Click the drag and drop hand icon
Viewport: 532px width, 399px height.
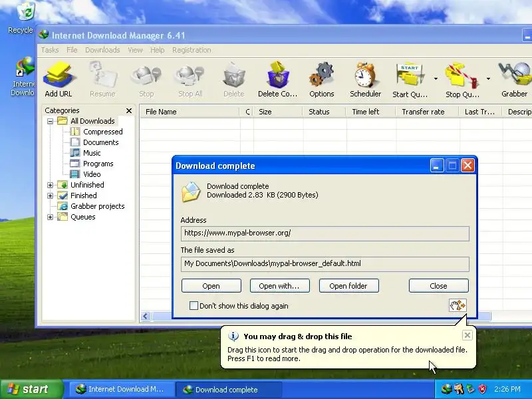pos(458,305)
